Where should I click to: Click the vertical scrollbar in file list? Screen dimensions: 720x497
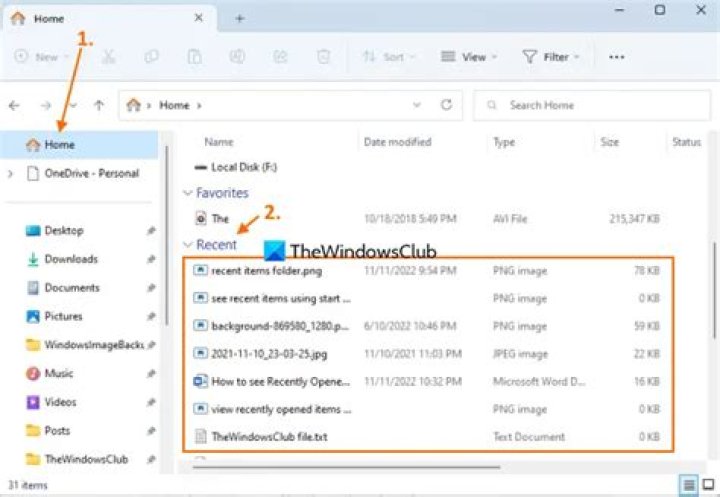click(714, 290)
